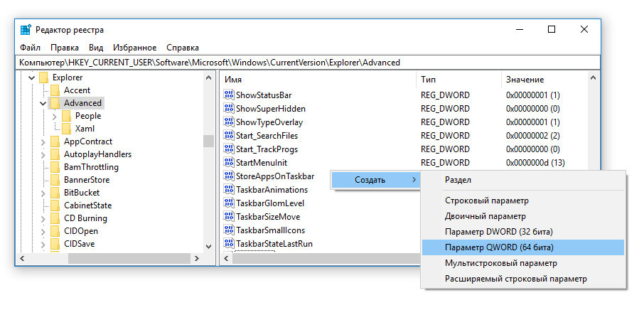The width and height of the screenshot is (644, 310).
Task: Click tree pane horizontal scrollbar left arrow
Action: click(22, 258)
